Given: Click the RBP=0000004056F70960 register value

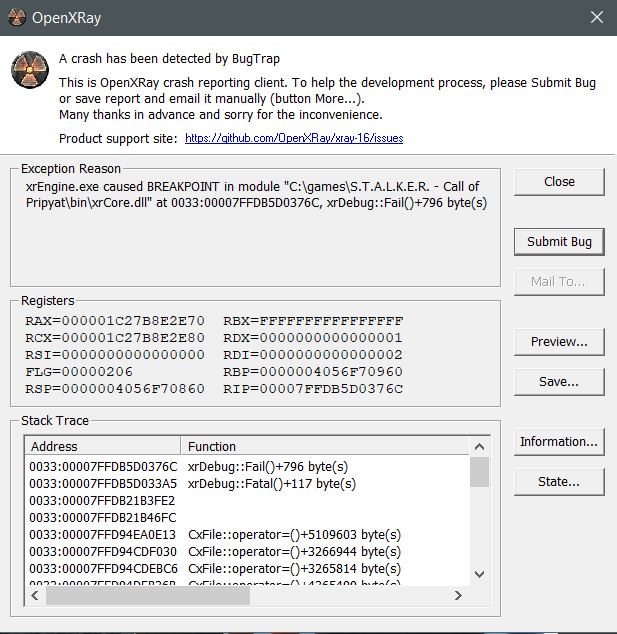Looking at the screenshot, I should [x=313, y=372].
